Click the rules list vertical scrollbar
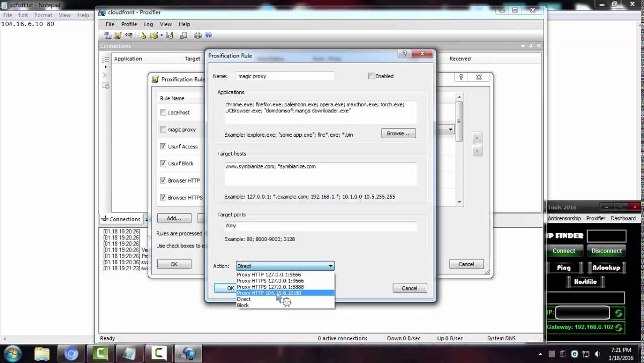644x363 pixels. point(459,149)
